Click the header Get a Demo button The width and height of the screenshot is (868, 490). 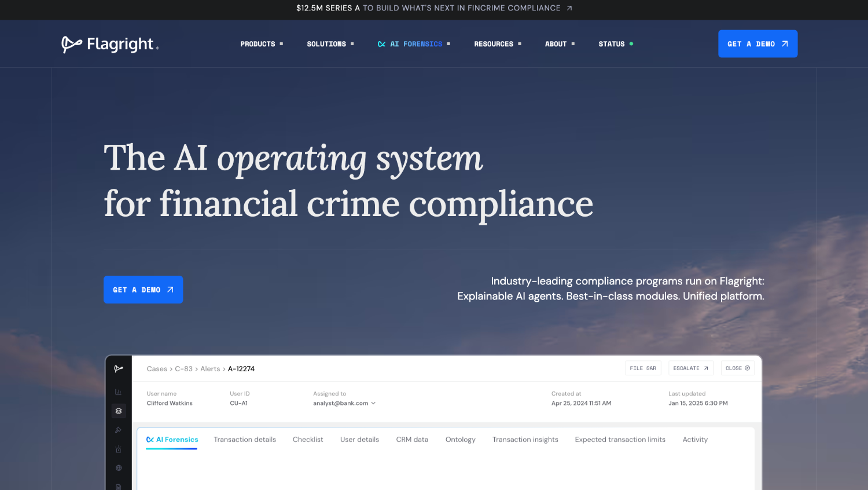[x=757, y=44]
